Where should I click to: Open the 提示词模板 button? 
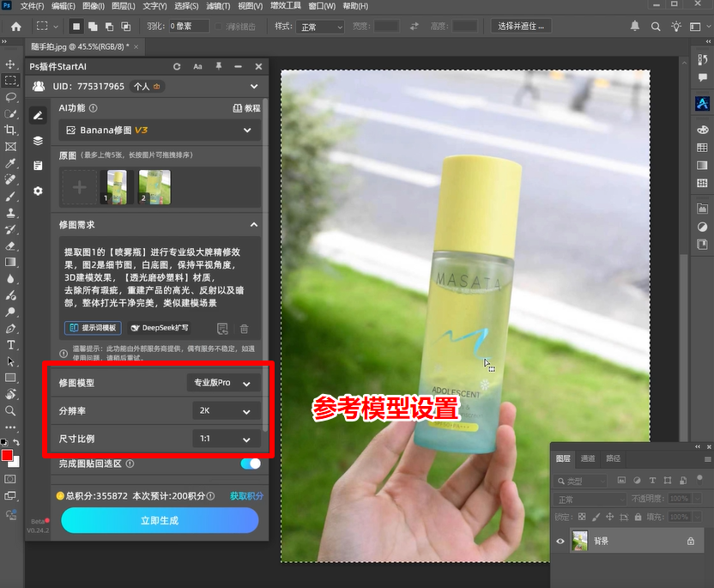[93, 328]
